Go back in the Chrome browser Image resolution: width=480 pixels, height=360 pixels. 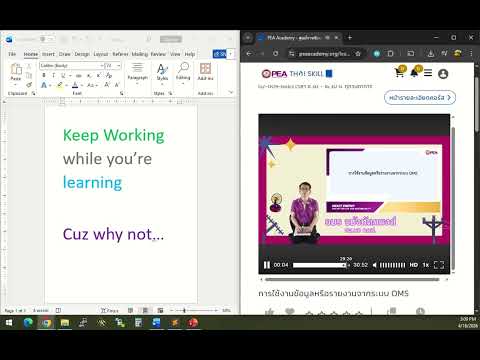pos(249,53)
